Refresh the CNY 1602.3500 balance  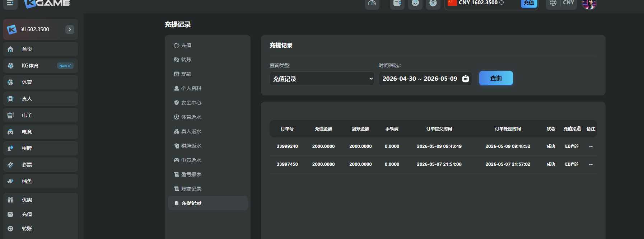(x=501, y=3)
